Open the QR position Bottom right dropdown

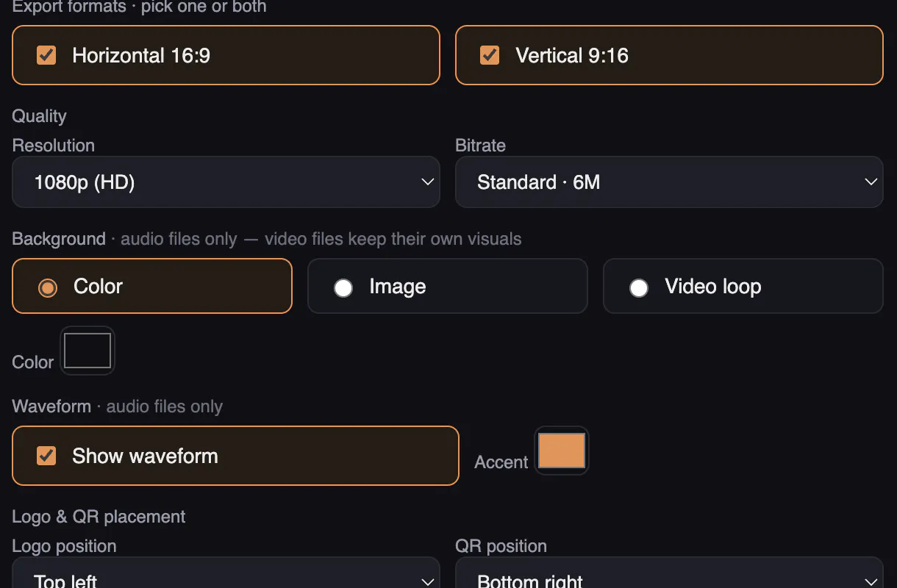[669, 573]
